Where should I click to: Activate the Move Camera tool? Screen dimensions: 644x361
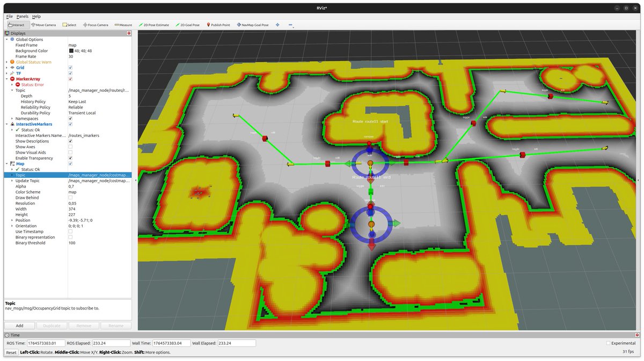click(43, 24)
